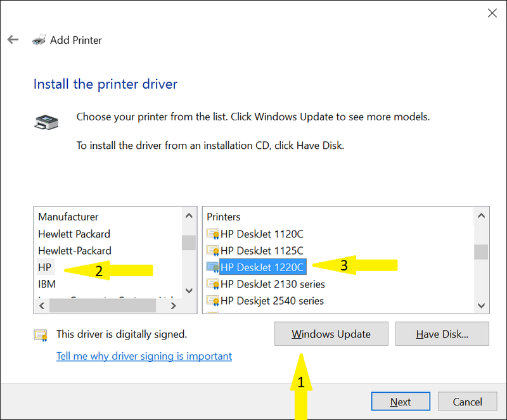
Task: Select IBM in the Manufacturer list
Action: pyautogui.click(x=47, y=284)
